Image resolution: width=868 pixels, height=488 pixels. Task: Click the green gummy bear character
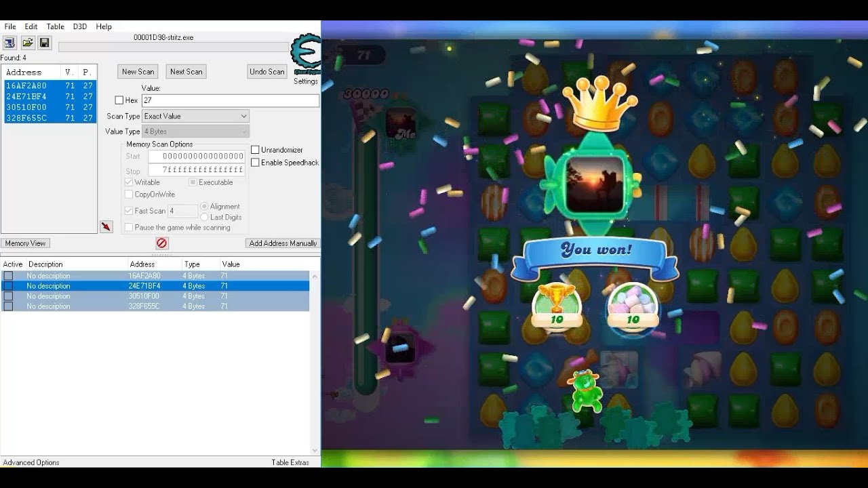click(x=585, y=390)
